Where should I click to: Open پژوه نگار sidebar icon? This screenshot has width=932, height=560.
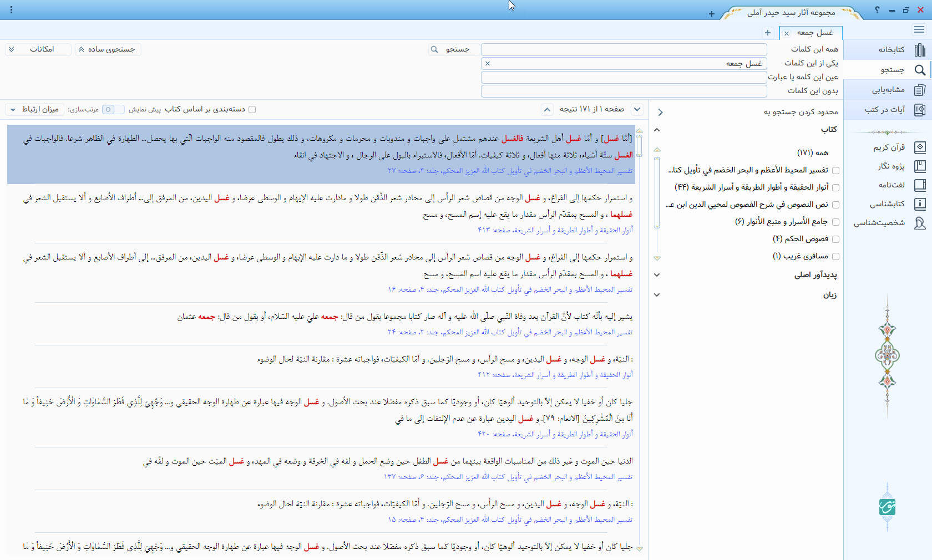point(919,166)
